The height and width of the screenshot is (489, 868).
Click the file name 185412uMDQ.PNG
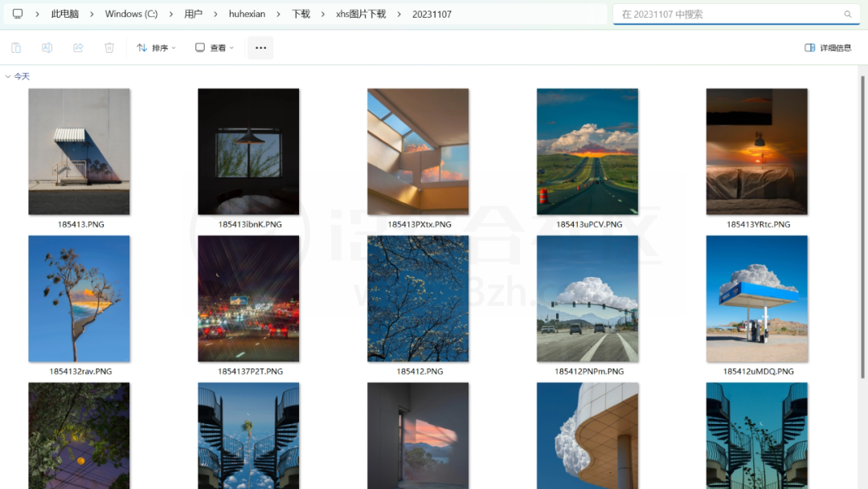pos(759,371)
